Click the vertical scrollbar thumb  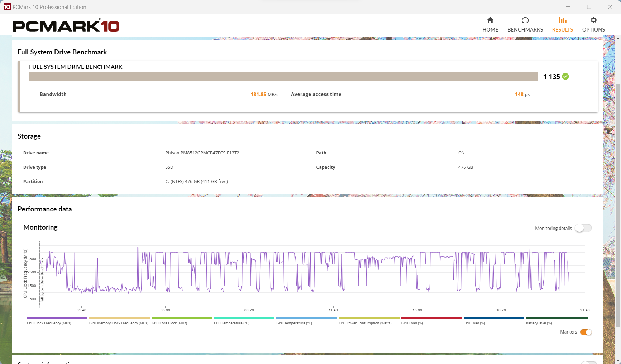point(618,206)
